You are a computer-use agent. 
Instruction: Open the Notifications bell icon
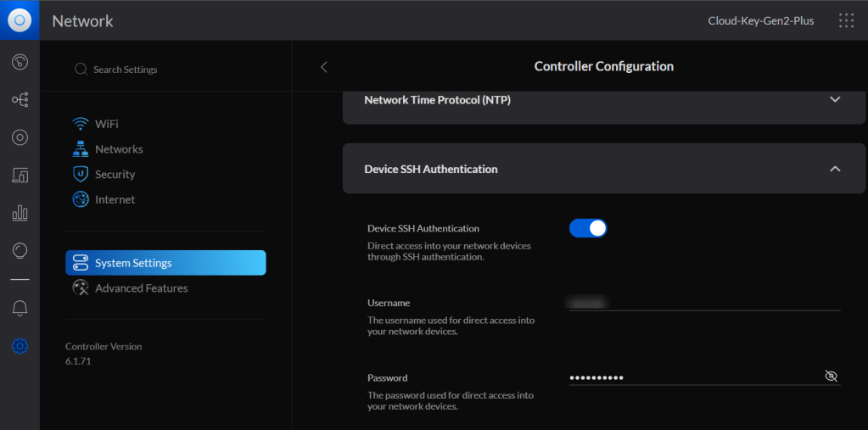tap(20, 309)
